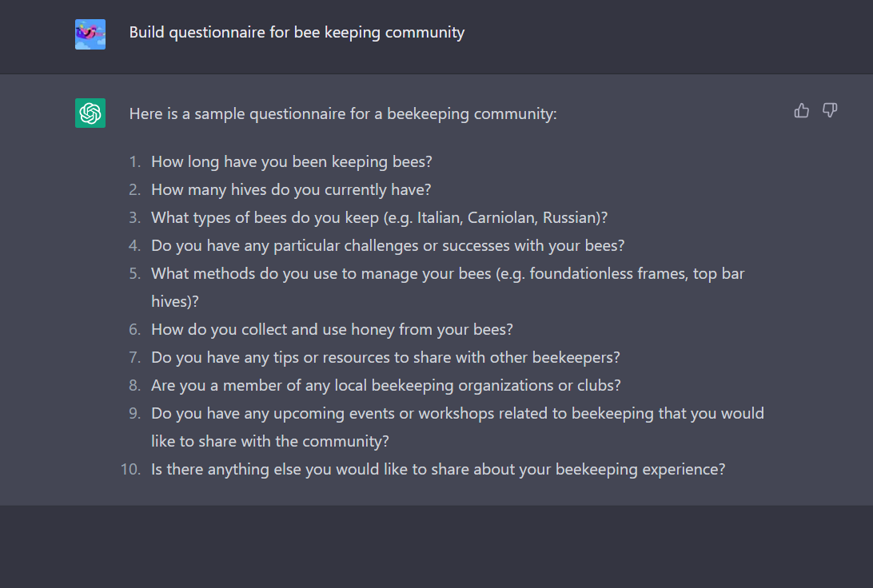Viewport: 873px width, 588px height.
Task: Click question 10 about sharing beekeeping experience
Action: (437, 468)
